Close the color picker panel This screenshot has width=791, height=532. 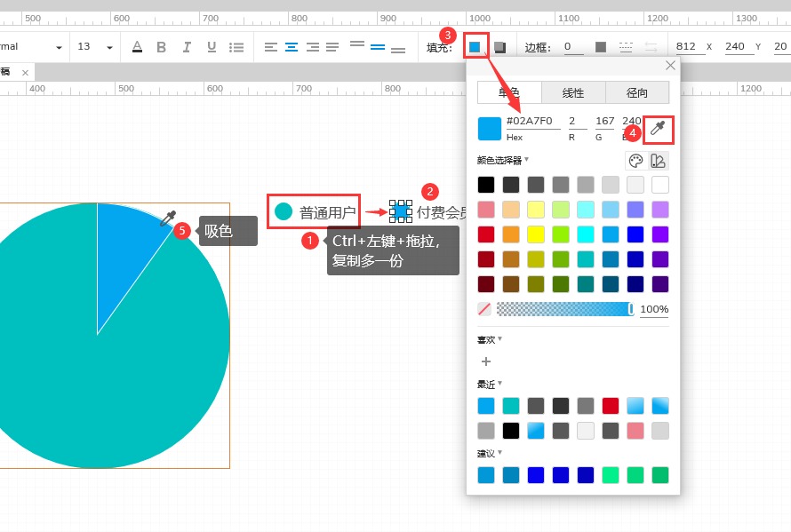pyautogui.click(x=670, y=65)
